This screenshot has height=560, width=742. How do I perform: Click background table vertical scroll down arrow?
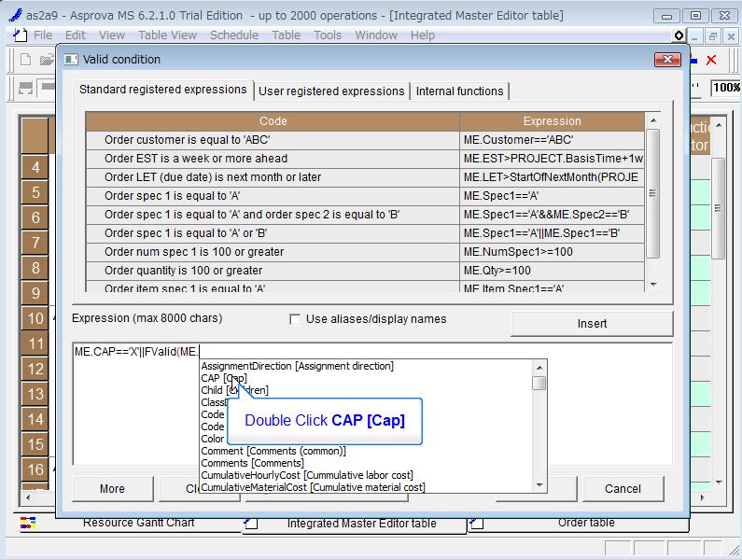719,483
